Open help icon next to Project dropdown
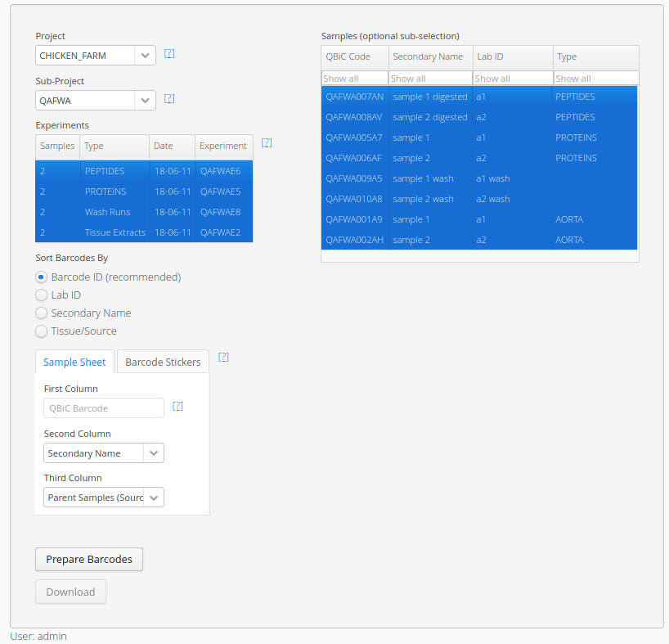This screenshot has width=669, height=644. [169, 54]
